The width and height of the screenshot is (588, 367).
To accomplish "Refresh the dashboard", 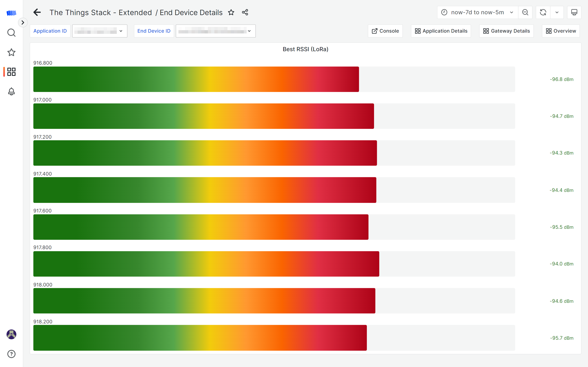I will click(543, 12).
